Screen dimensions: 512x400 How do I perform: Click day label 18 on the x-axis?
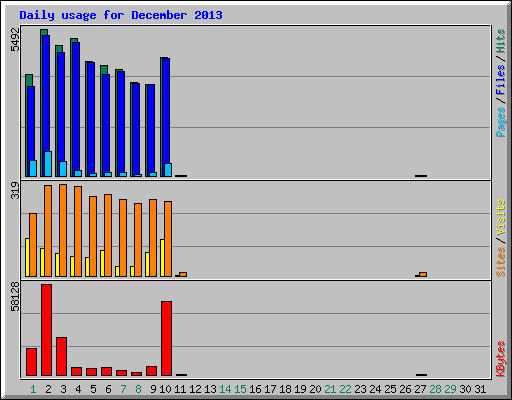coord(285,389)
